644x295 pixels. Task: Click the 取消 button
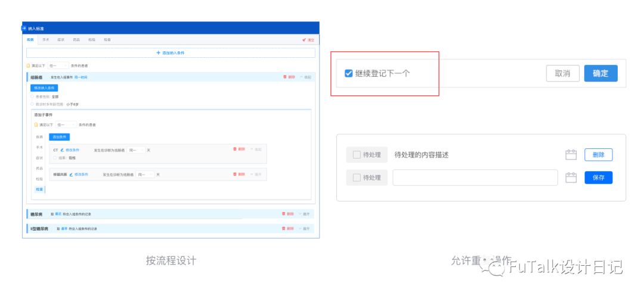tap(563, 73)
